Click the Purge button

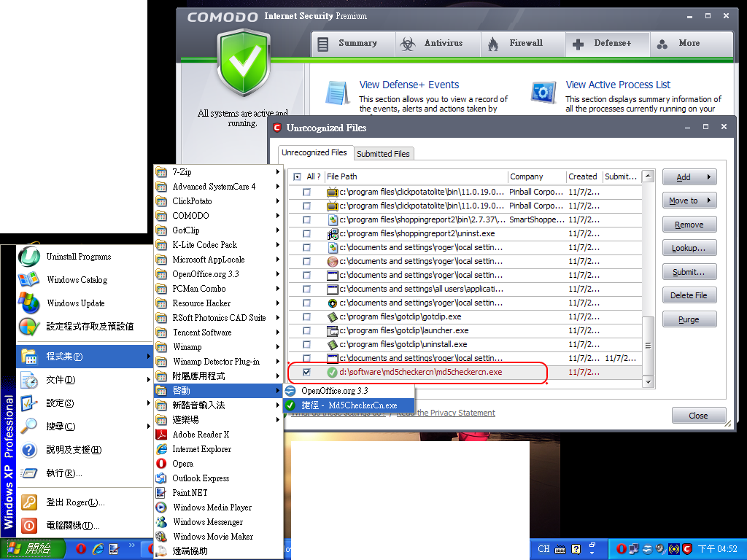tap(689, 319)
